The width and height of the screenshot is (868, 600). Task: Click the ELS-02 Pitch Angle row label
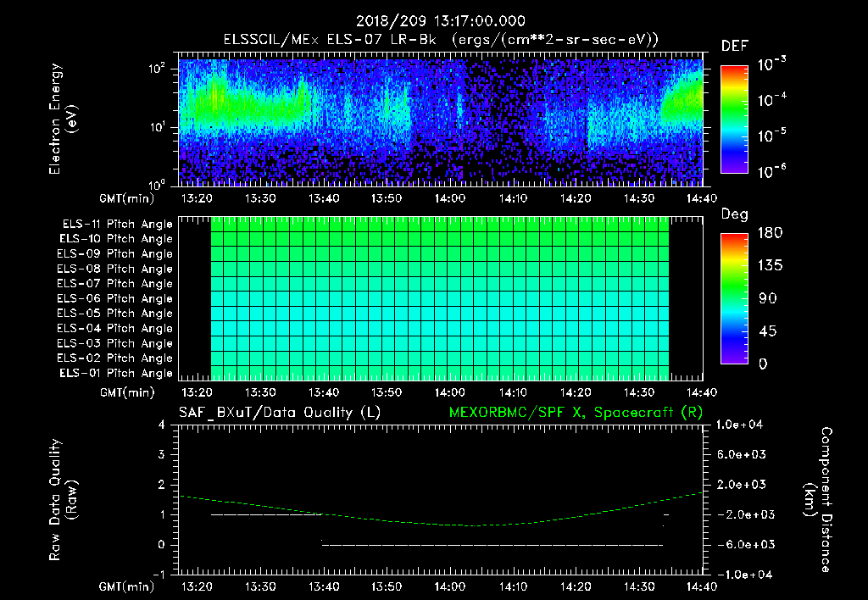coord(114,358)
